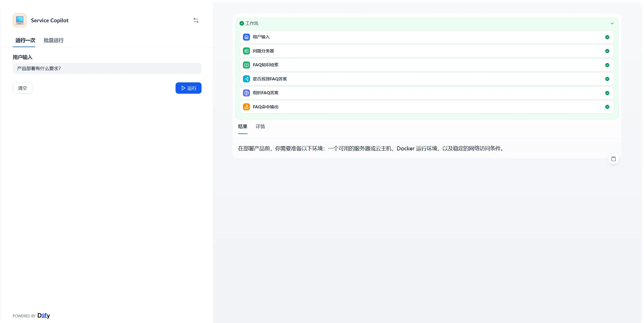Image resolution: width=644 pixels, height=323 pixels.
Task: Click the Dify logo in the footer
Action: [x=44, y=315]
